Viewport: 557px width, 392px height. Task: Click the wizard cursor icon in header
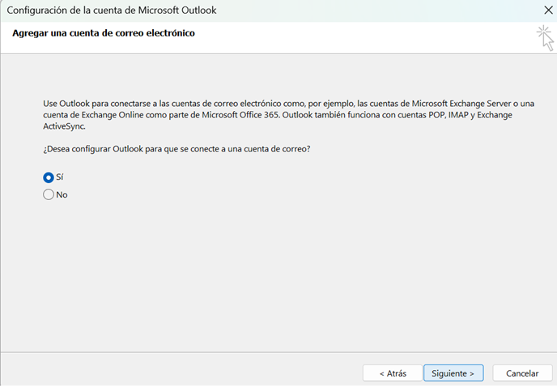tap(545, 37)
